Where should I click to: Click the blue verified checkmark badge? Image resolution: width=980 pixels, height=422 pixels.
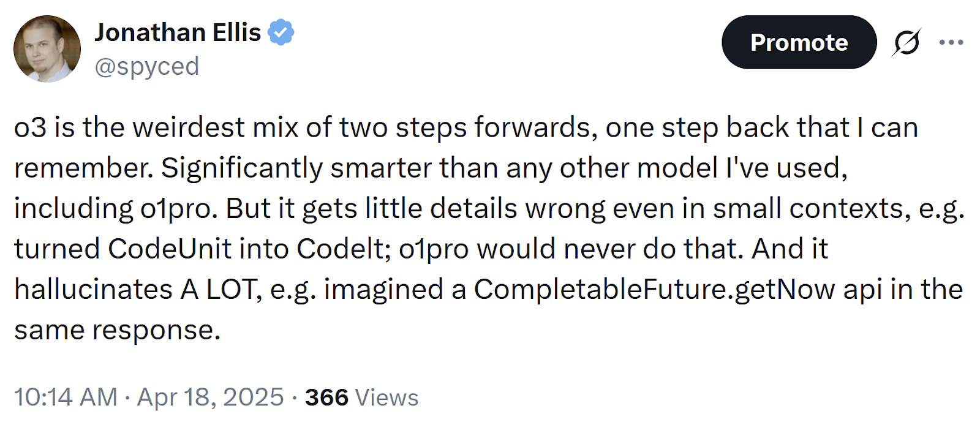pyautogui.click(x=281, y=32)
